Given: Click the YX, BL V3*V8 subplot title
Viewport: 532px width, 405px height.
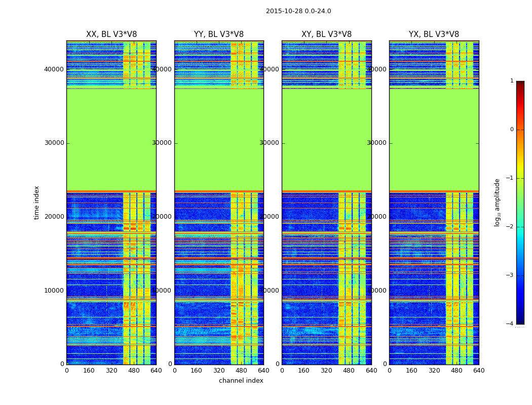Looking at the screenshot, I should click(x=434, y=34).
